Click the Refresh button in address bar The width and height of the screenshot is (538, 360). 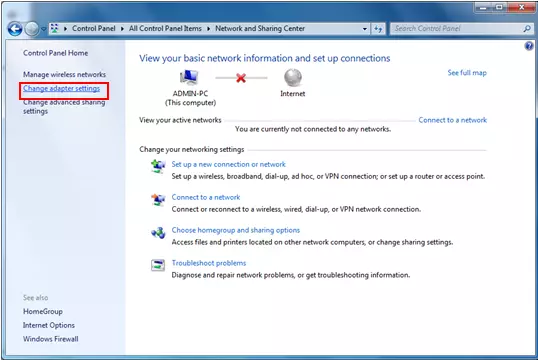tap(378, 29)
